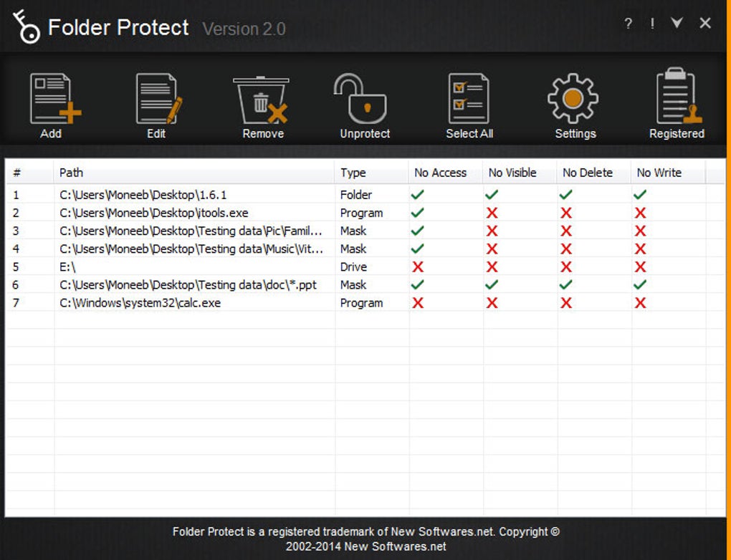Click the Remove trash icon
The height and width of the screenshot is (560, 731).
point(261,100)
